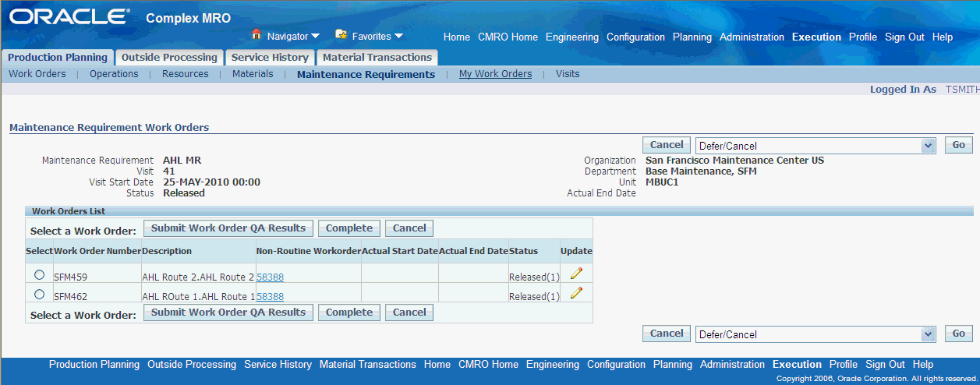Click the upper Complete button
This screenshot has width=980, height=385.
pyautogui.click(x=349, y=228)
